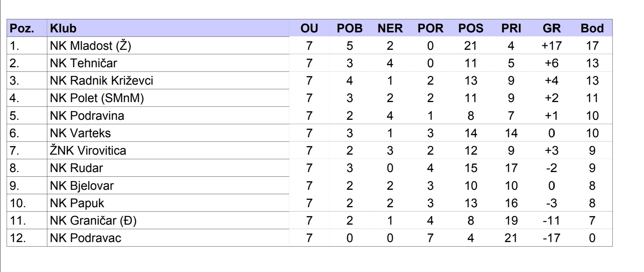644x272 pixels.
Task: Click the NK Podravac club name
Action: 86,238
